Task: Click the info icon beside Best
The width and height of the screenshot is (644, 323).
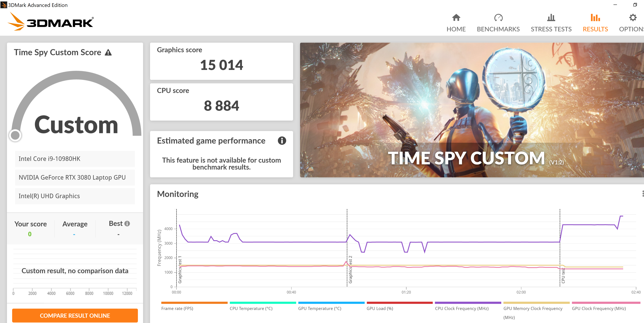Action: 127,224
